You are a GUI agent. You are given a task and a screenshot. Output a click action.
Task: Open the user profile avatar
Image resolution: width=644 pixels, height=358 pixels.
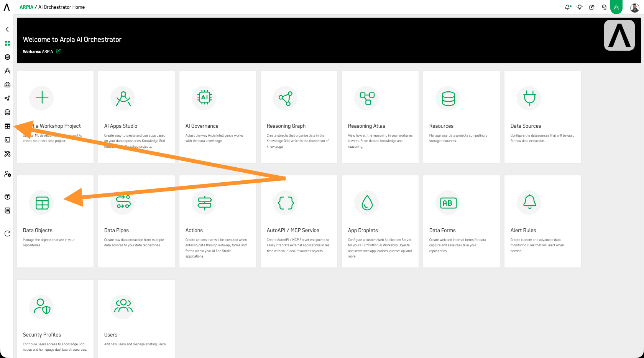pos(634,7)
